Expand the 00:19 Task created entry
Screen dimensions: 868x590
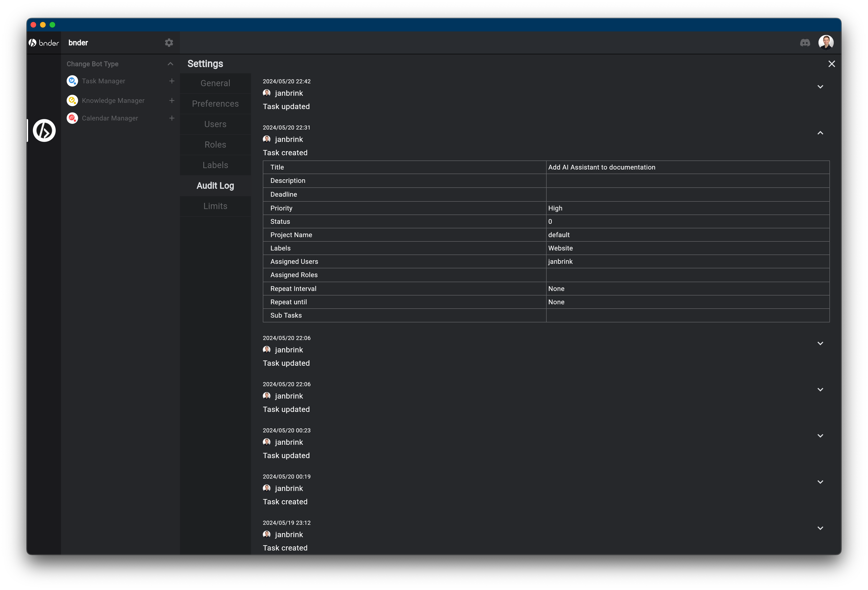point(820,482)
